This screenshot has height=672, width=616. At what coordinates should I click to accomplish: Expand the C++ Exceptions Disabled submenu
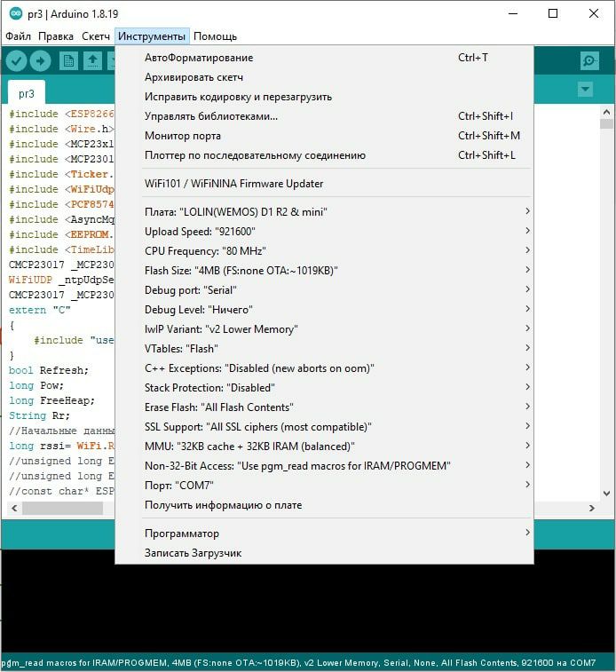point(324,368)
